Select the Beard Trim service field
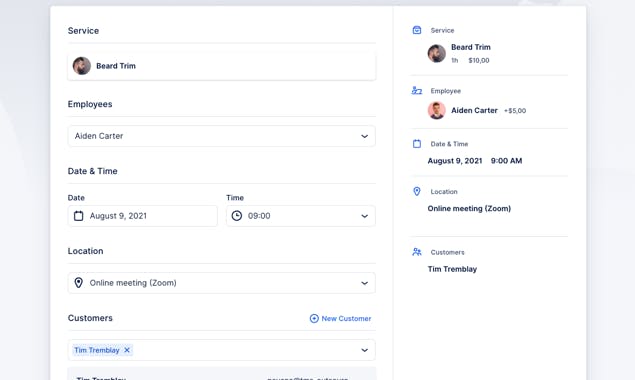This screenshot has height=380, width=635. (x=222, y=66)
